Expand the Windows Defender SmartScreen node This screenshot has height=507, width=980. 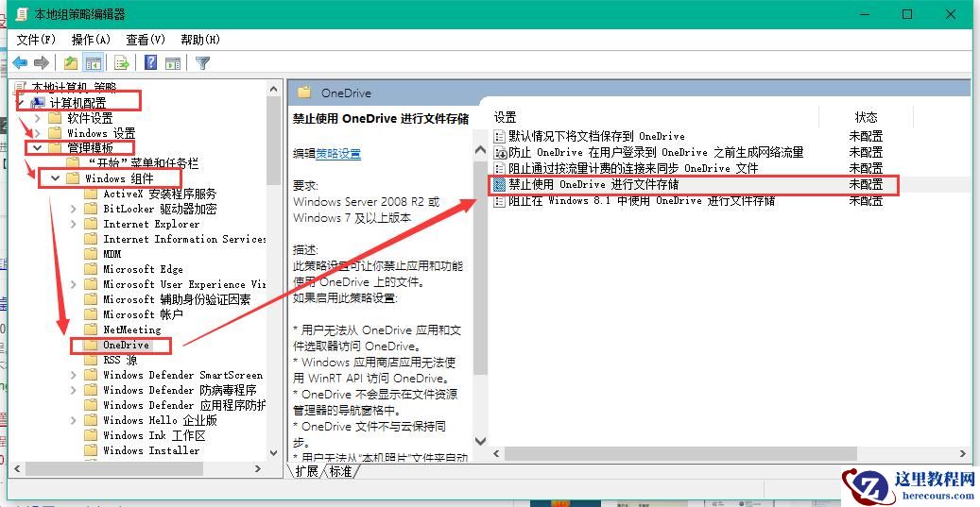(x=74, y=375)
